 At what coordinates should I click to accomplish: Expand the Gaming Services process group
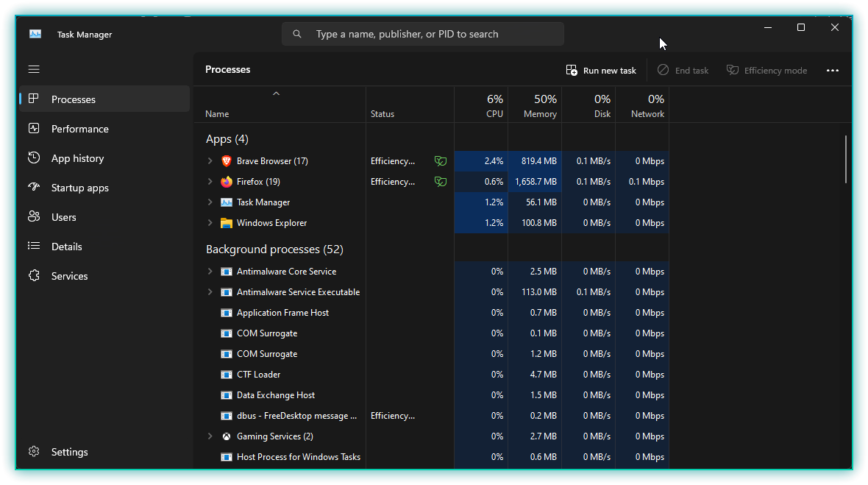210,436
